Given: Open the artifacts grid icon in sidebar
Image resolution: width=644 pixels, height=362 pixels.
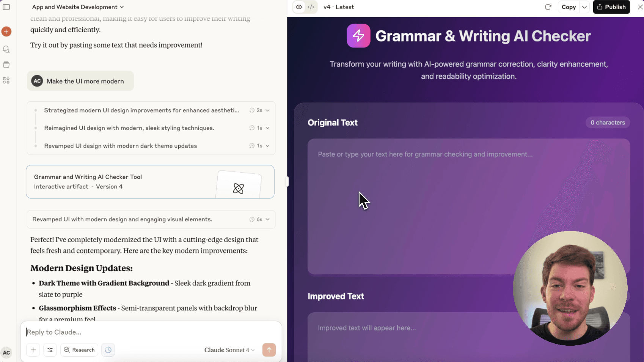Looking at the screenshot, I should click(x=6, y=80).
